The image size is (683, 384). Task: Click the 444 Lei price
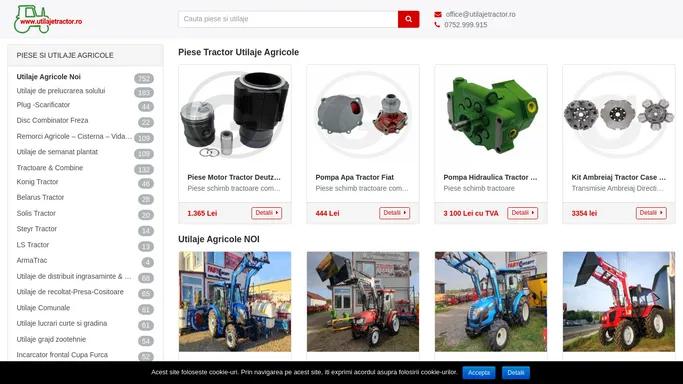[x=328, y=213]
